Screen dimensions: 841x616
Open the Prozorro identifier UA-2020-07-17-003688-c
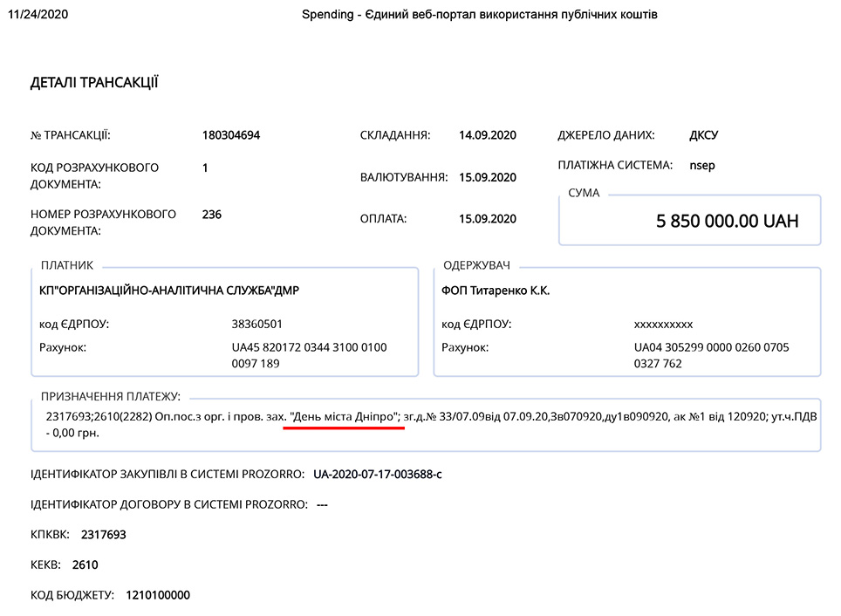(x=378, y=475)
